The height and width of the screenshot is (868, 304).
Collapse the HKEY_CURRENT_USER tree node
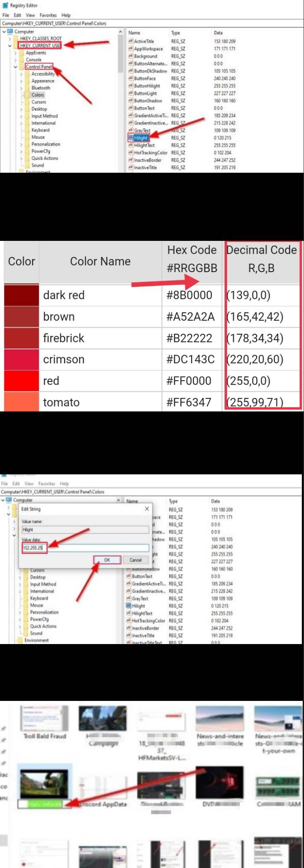[10, 46]
